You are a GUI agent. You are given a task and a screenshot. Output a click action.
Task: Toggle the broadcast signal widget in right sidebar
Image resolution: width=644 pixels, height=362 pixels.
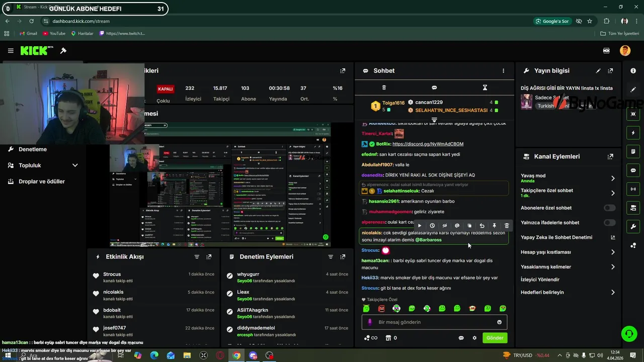(x=633, y=189)
